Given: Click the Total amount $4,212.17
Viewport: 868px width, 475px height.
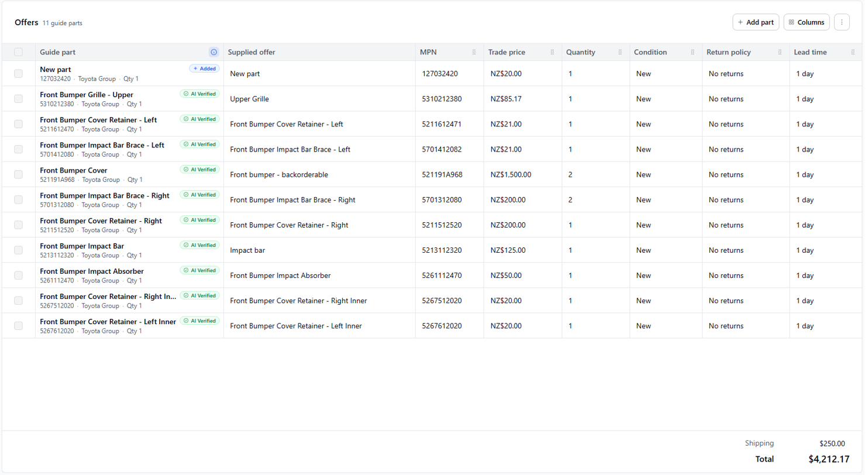Looking at the screenshot, I should click(x=829, y=459).
